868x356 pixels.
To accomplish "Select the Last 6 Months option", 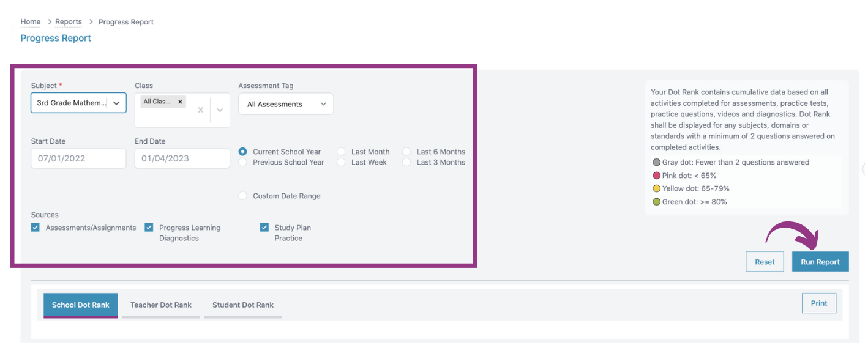I will (x=406, y=152).
